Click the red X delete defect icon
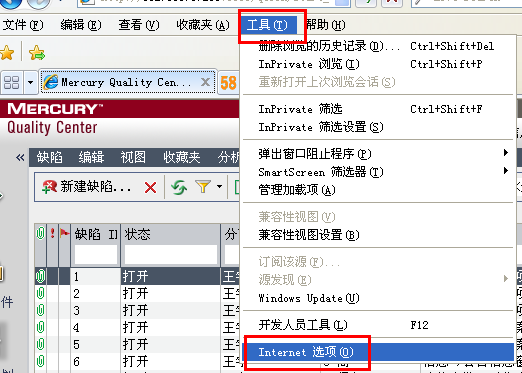Screen dimensions: 522x373 pyautogui.click(x=150, y=188)
